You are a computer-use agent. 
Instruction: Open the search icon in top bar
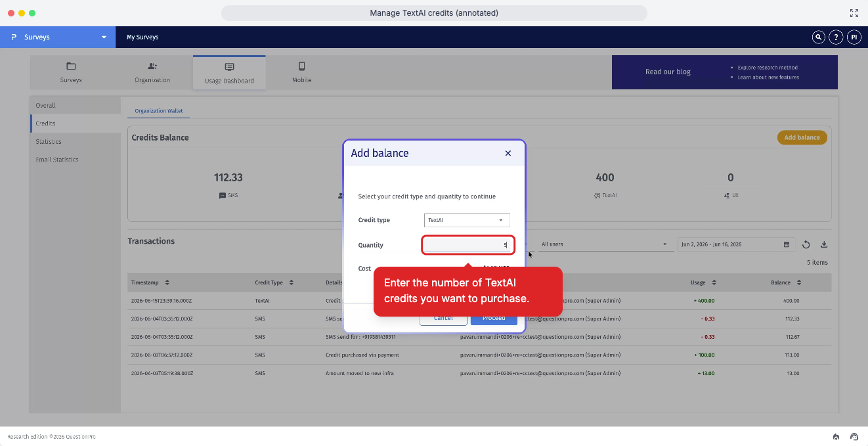[x=818, y=37]
